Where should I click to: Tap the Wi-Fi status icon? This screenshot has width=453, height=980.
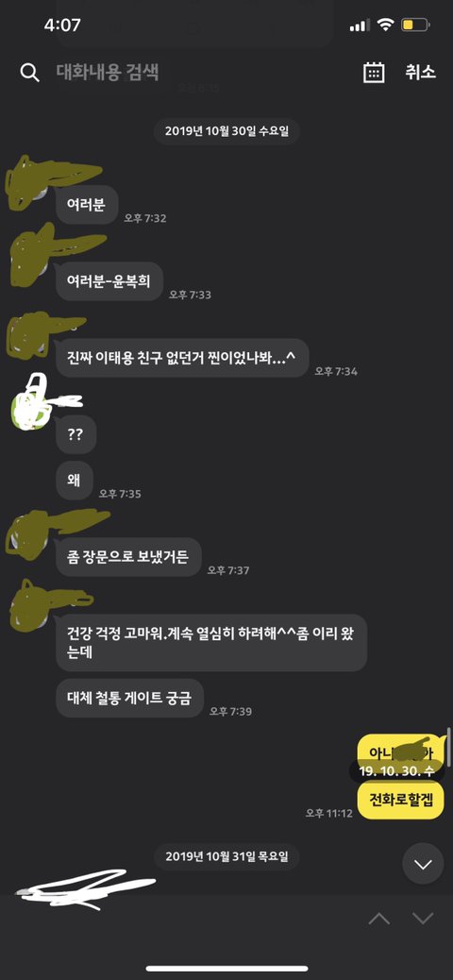tap(385, 25)
